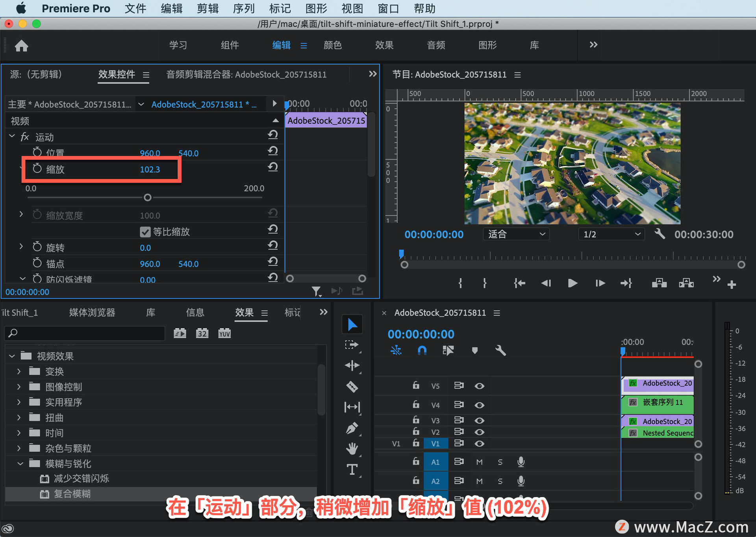Expand the Distort effects folder
Image resolution: width=756 pixels, height=537 pixels.
click(x=19, y=417)
